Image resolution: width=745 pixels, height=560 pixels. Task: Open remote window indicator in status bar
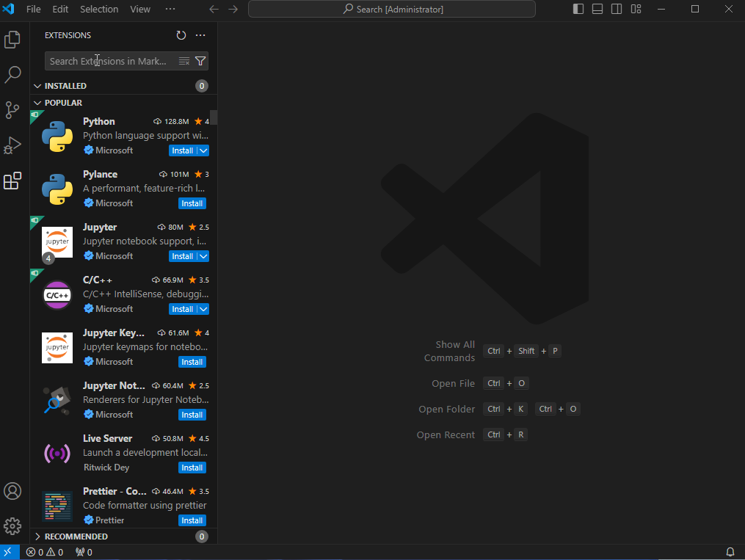8,552
